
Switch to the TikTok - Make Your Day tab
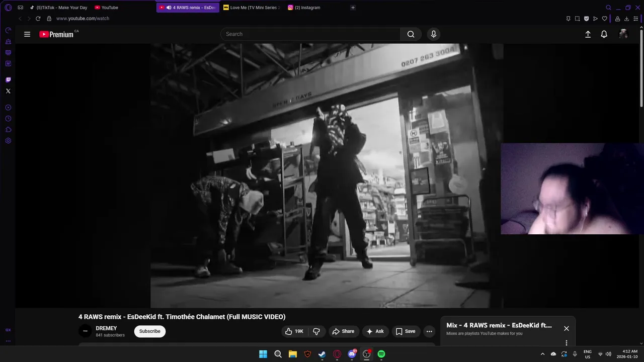(x=58, y=8)
